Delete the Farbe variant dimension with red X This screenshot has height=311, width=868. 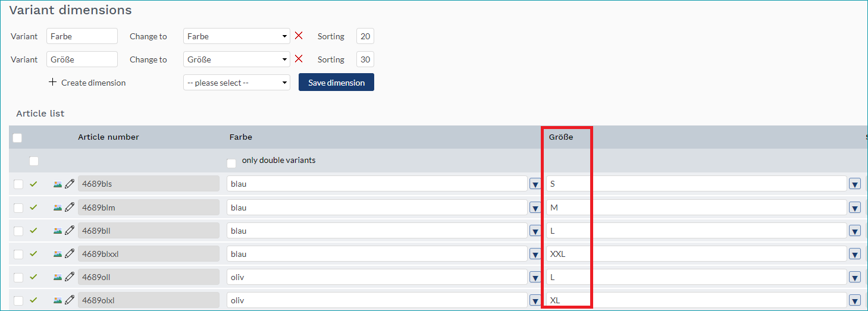(299, 36)
